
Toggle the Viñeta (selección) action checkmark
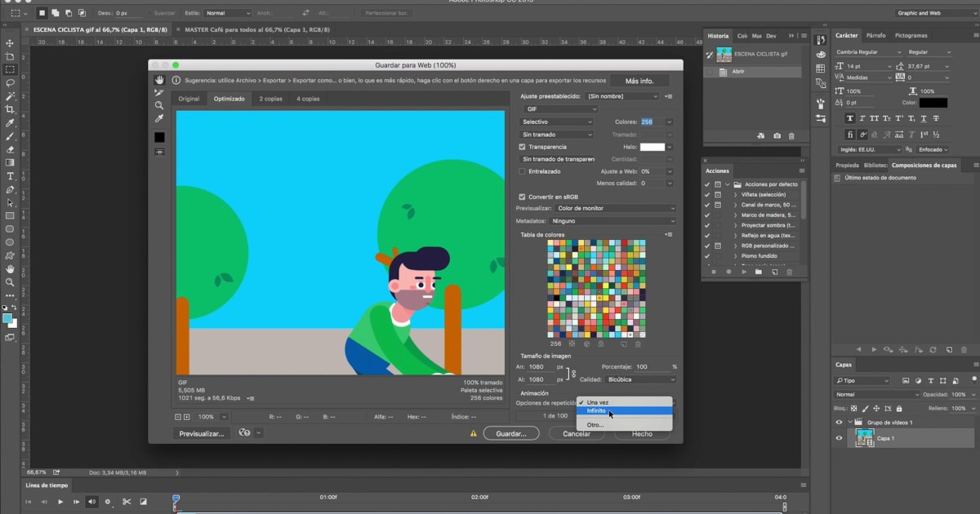click(707, 195)
